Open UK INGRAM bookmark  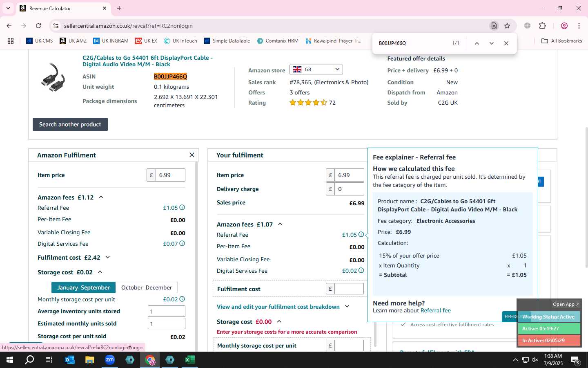(x=111, y=41)
